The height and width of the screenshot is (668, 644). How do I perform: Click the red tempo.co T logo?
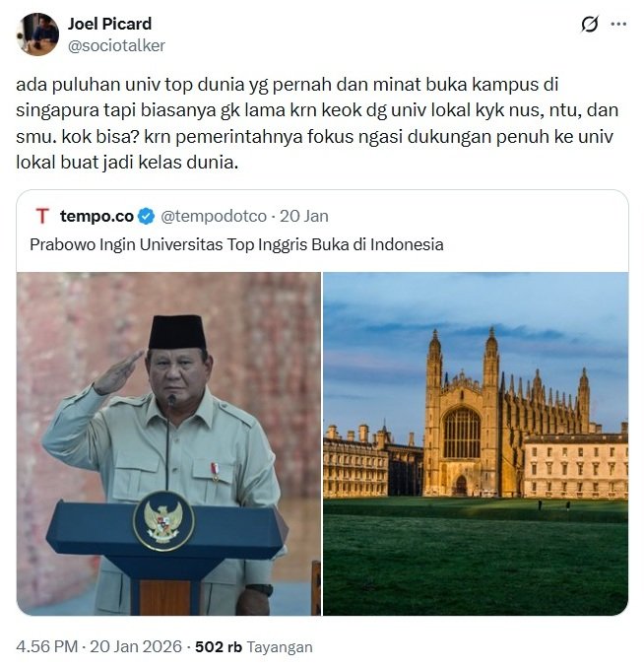42,216
